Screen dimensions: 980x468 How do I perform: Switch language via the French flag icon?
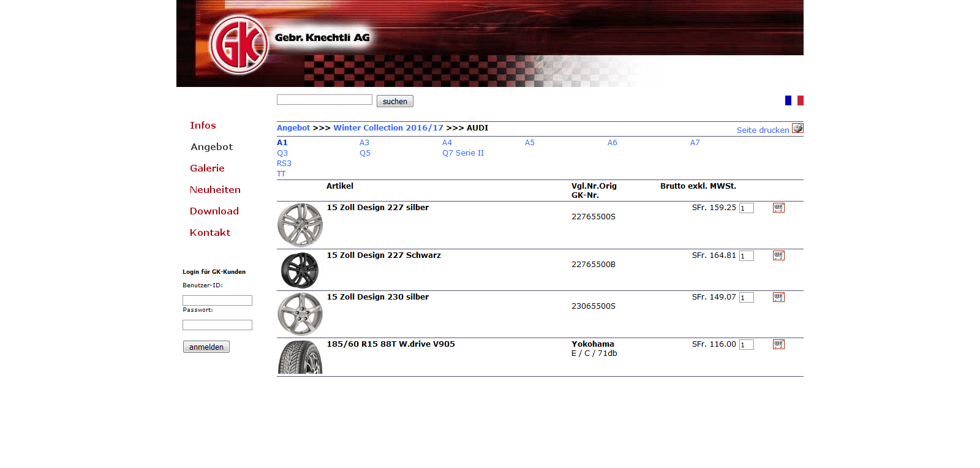tap(794, 100)
